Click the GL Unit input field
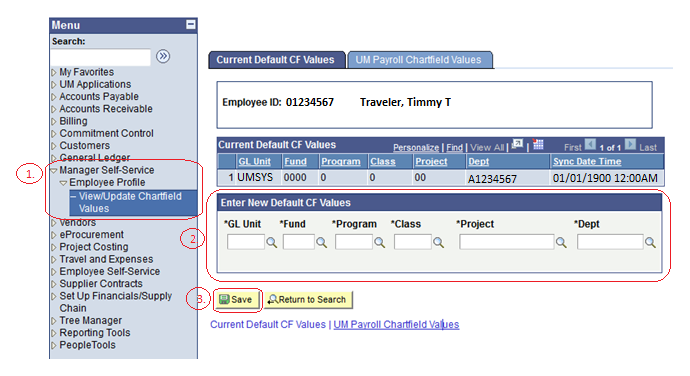This screenshot has height=376, width=690. 246,242
